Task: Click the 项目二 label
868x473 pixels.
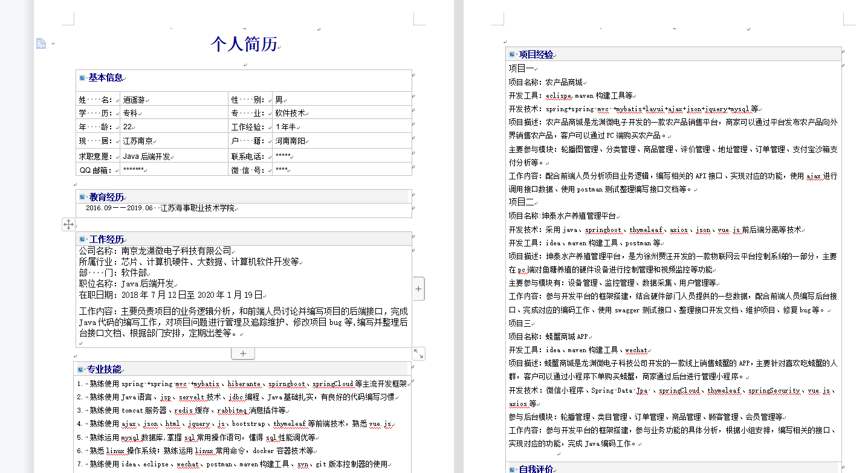Action: [x=522, y=202]
